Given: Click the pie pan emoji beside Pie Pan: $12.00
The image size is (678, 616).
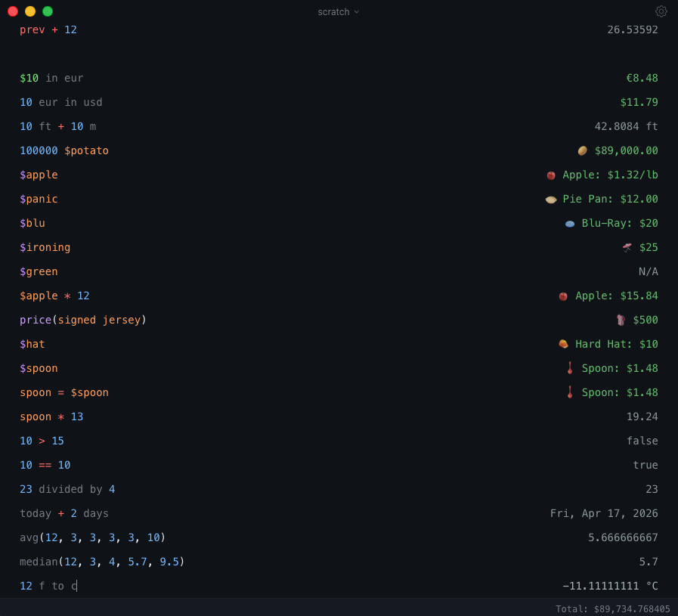Looking at the screenshot, I should coord(550,199).
